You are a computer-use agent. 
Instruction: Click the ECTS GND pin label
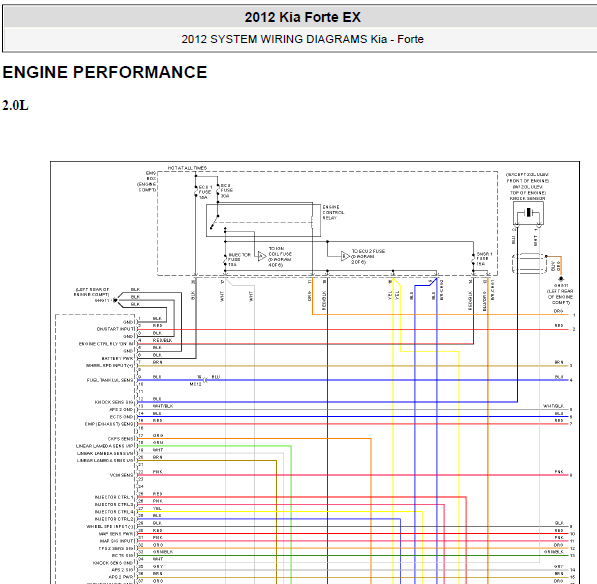[122, 416]
